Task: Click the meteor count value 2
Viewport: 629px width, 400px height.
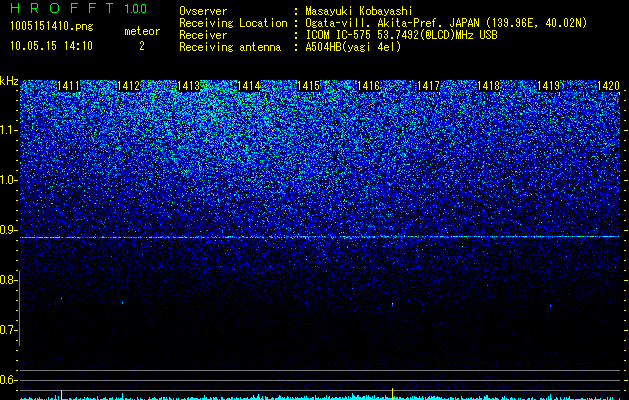Action: [x=142, y=46]
